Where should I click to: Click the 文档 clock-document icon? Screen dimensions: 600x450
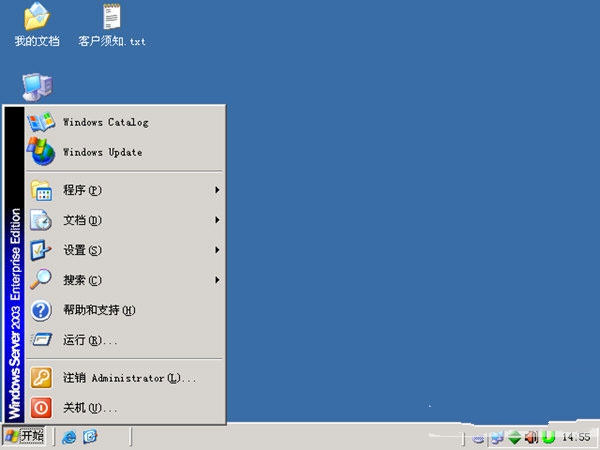click(x=41, y=220)
